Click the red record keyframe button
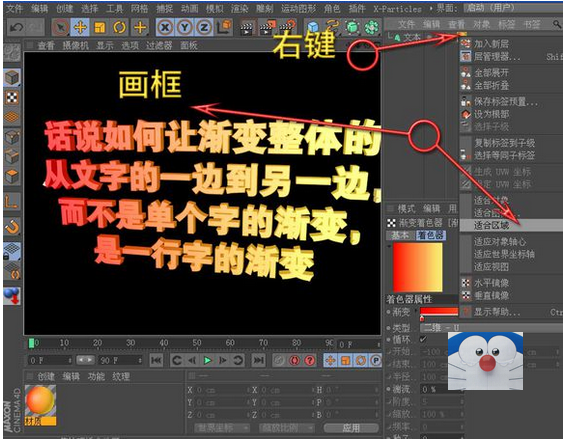 pos(294,360)
